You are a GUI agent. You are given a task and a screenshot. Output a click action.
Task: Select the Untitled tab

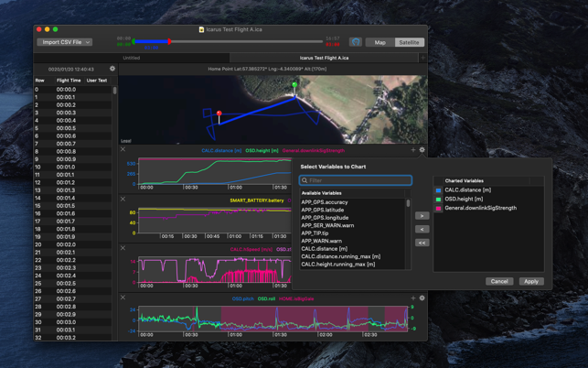point(132,58)
